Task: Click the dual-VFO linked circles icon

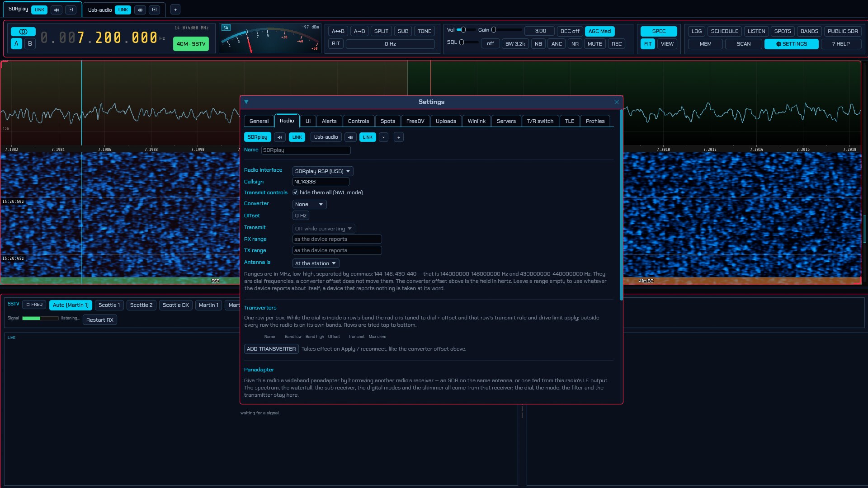Action: [x=23, y=32]
